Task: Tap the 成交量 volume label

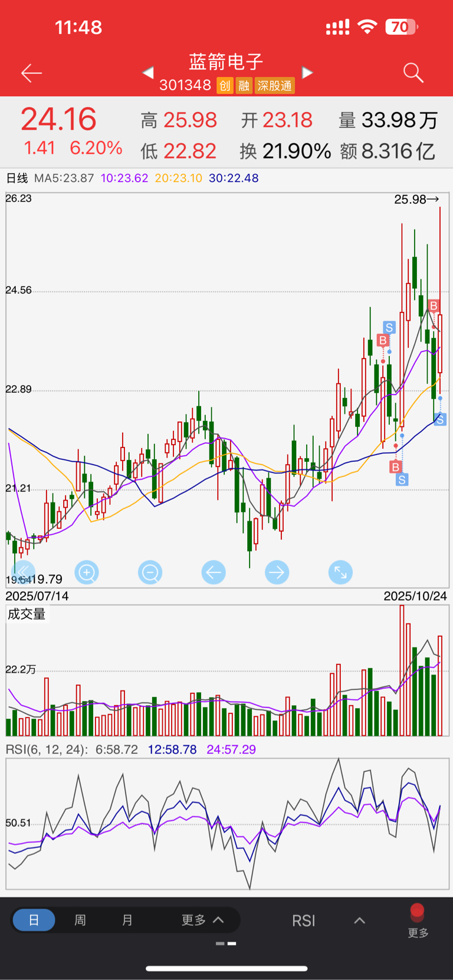Action: point(27,614)
